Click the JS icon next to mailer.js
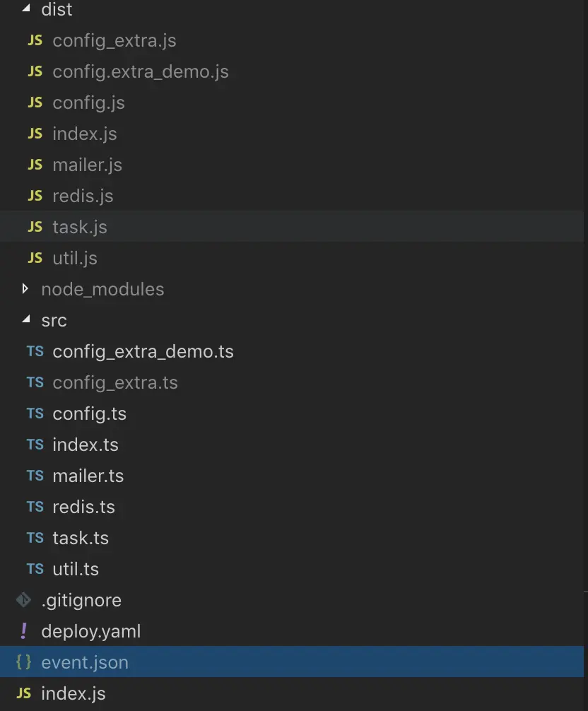The width and height of the screenshot is (588, 711). (35, 165)
